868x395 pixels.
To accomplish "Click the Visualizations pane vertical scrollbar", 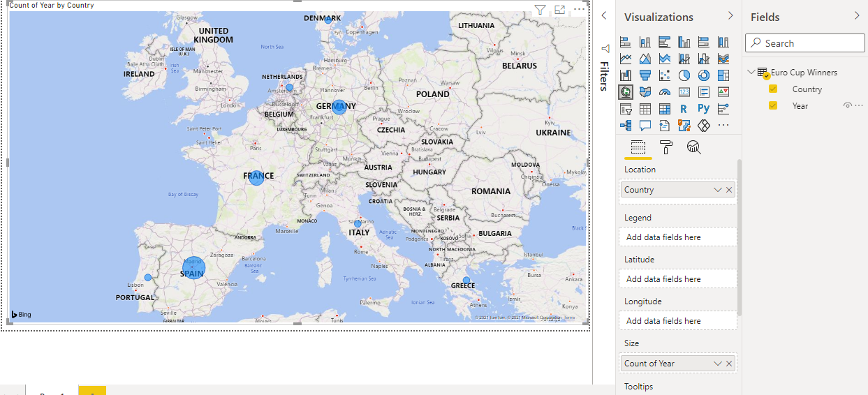I will click(x=739, y=237).
